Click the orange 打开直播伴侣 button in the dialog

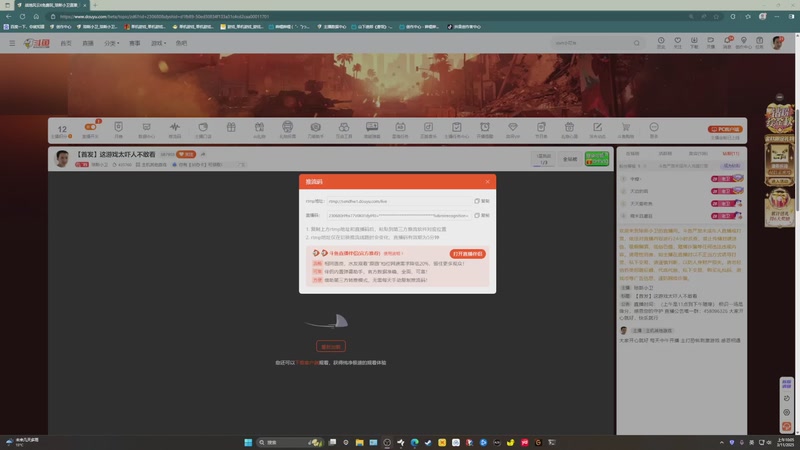pos(467,254)
